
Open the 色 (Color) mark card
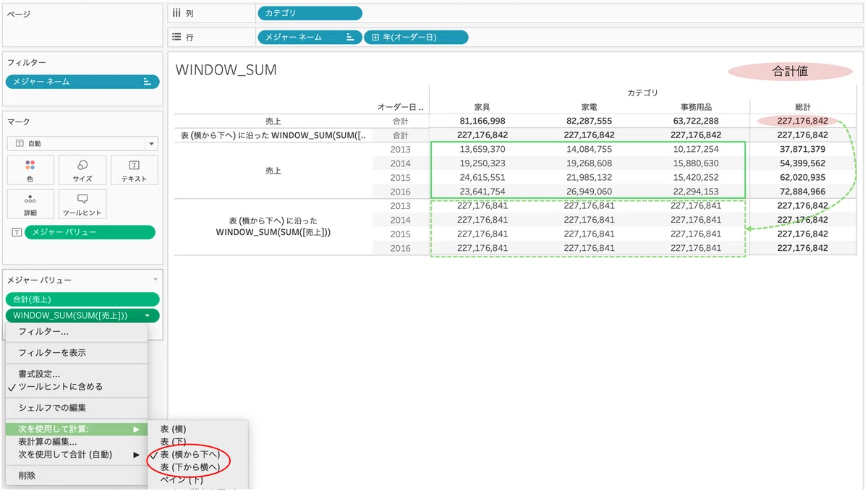(x=30, y=171)
